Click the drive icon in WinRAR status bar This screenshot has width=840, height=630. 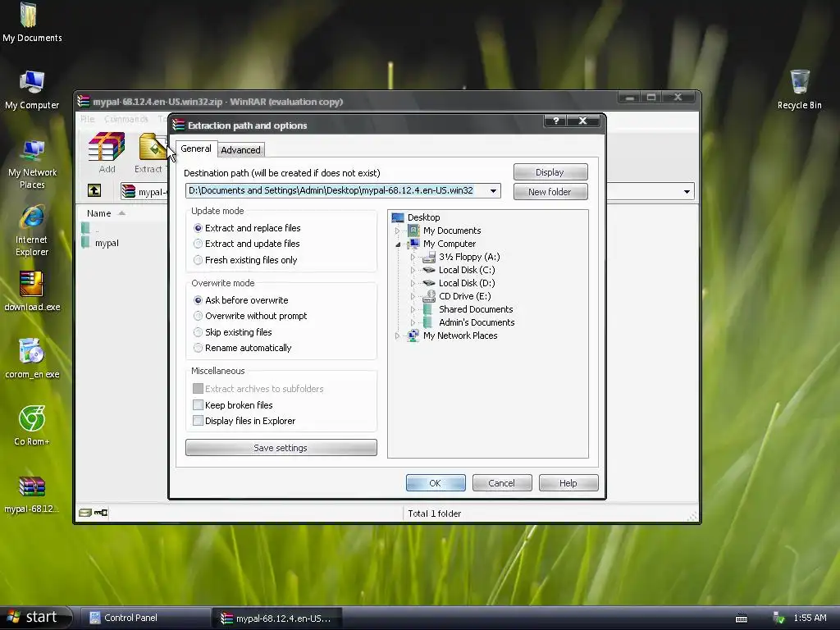85,513
